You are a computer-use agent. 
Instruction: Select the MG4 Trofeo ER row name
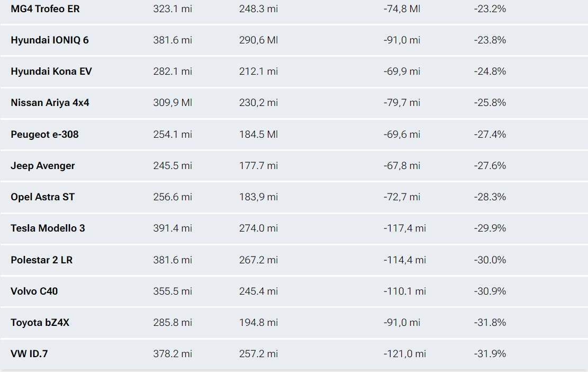(x=45, y=8)
